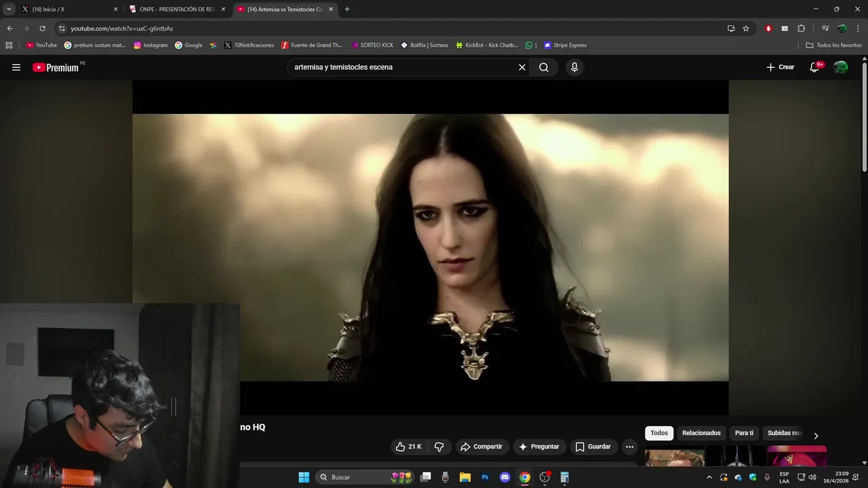Open the Crear menu
The width and height of the screenshot is (868, 488).
point(781,67)
